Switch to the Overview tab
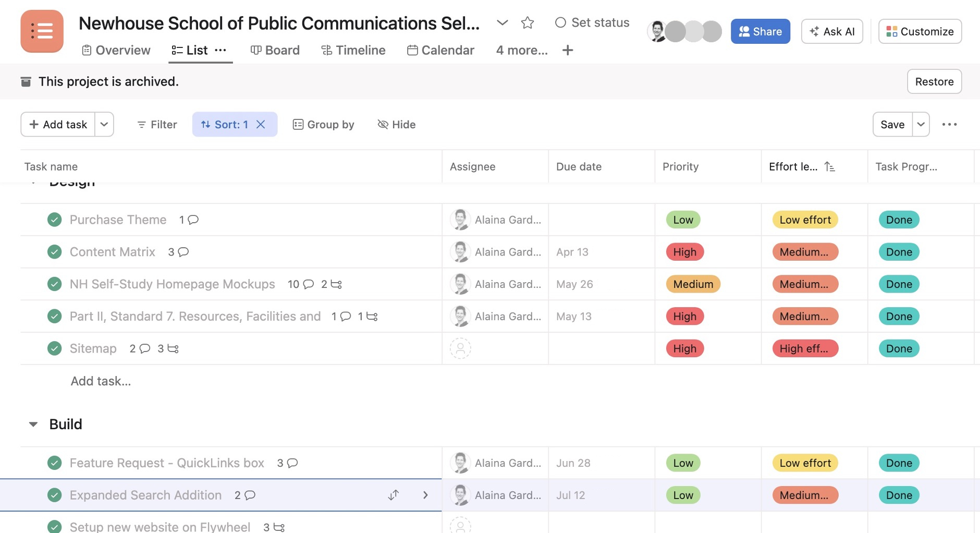This screenshot has height=533, width=980. (116, 50)
